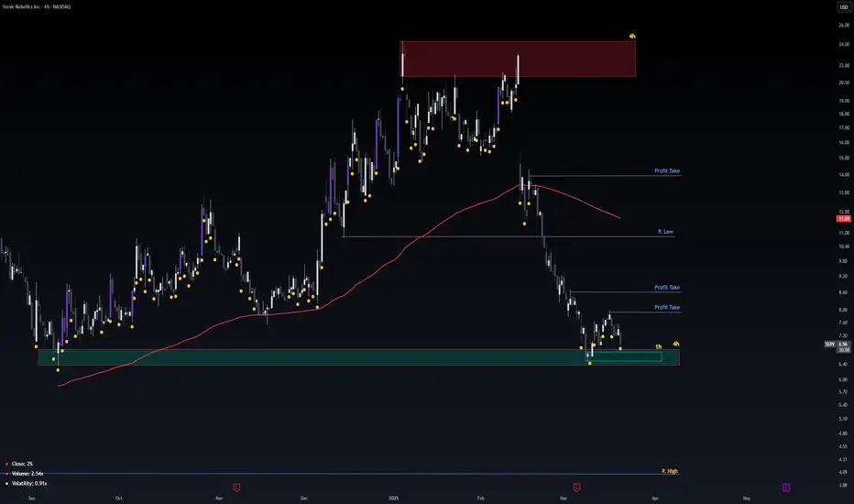
Task: Click the SERV 6.96 current price label
Action: coord(837,345)
